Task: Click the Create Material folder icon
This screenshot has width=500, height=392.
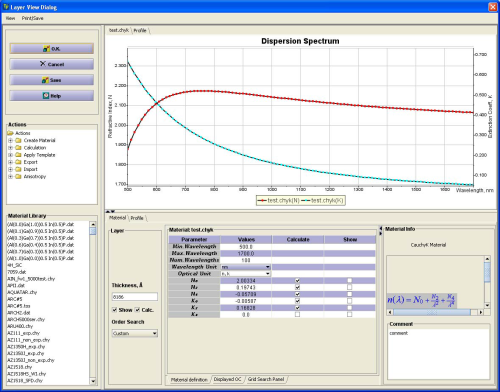Action: 18,140
